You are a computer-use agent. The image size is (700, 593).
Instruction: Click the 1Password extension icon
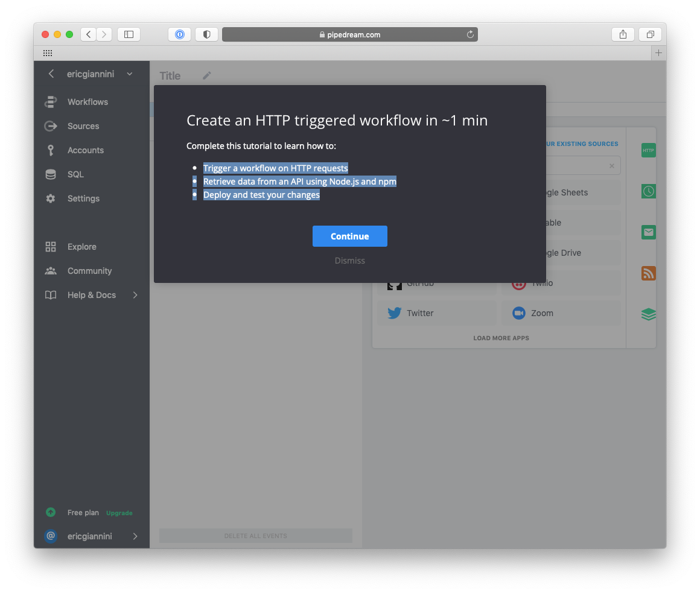(x=179, y=34)
